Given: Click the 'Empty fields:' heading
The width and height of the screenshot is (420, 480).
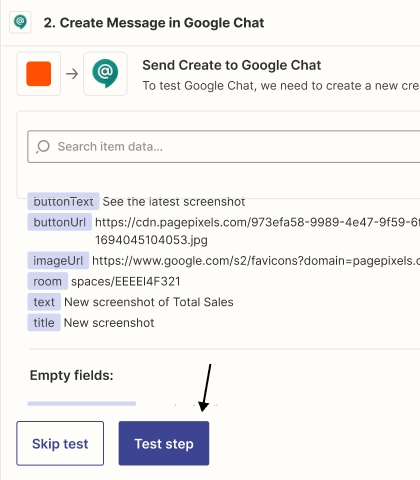Looking at the screenshot, I should coord(72,375).
